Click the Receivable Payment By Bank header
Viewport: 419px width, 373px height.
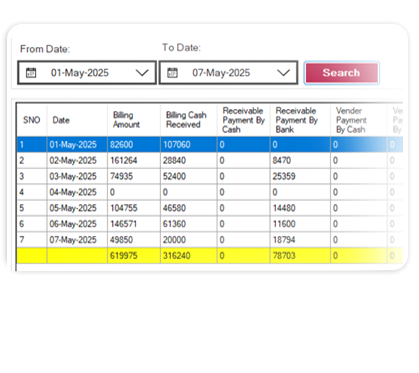coord(300,120)
